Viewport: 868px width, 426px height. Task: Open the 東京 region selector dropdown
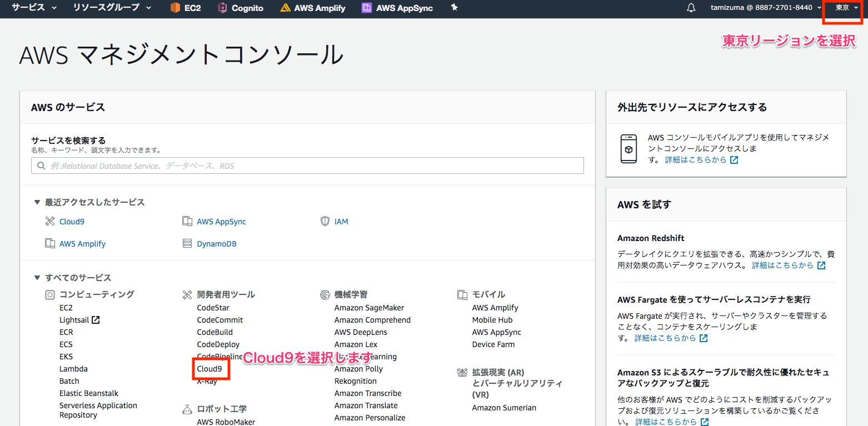[x=847, y=8]
